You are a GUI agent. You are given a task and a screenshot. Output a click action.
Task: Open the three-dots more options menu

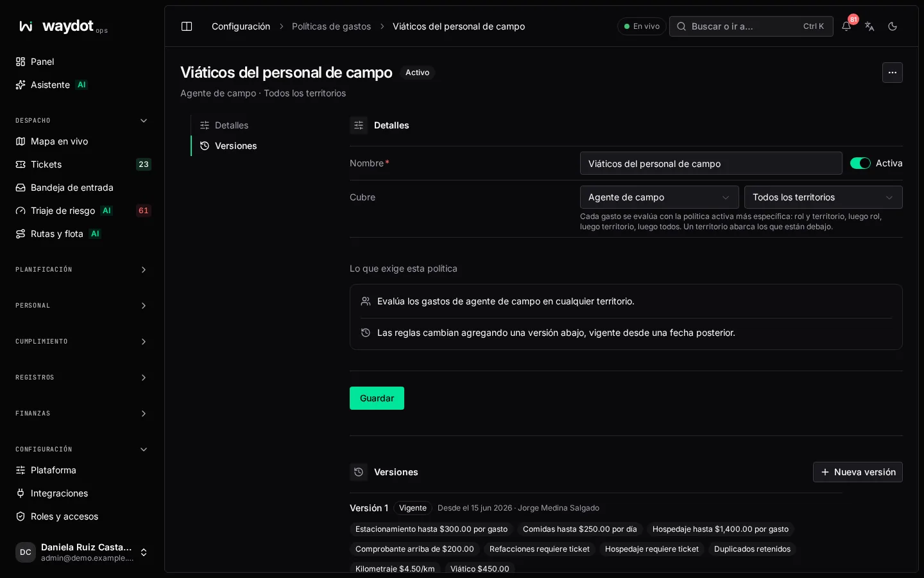click(x=893, y=73)
